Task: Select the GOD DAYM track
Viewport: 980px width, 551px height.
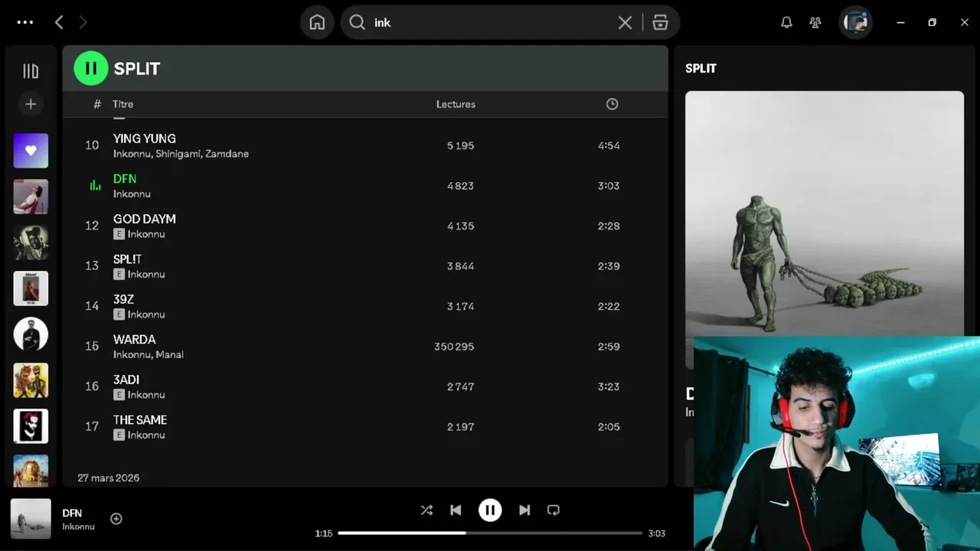Action: 145,219
